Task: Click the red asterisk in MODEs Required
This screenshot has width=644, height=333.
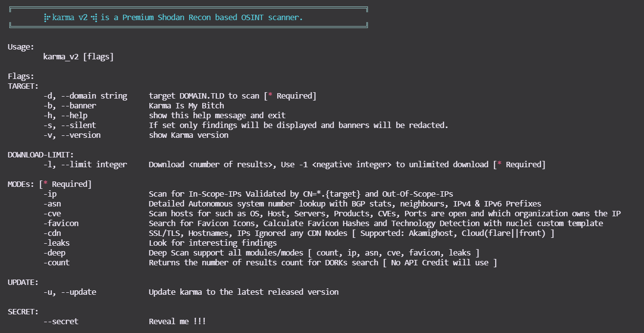Action: [x=46, y=184]
